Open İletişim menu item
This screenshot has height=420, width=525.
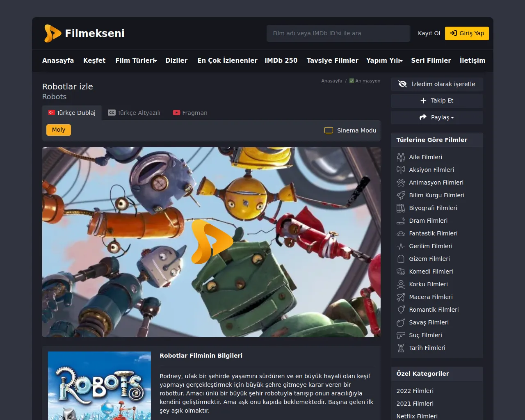(x=472, y=60)
